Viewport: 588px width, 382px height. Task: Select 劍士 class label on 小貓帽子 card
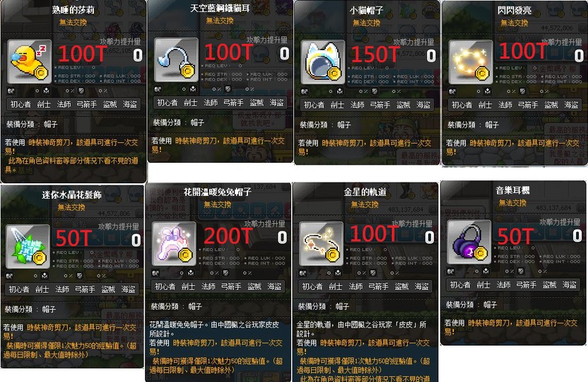coord(337,105)
